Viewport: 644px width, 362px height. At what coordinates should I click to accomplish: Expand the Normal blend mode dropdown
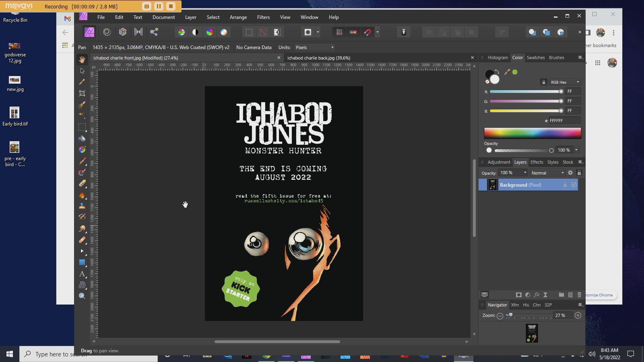(x=547, y=173)
